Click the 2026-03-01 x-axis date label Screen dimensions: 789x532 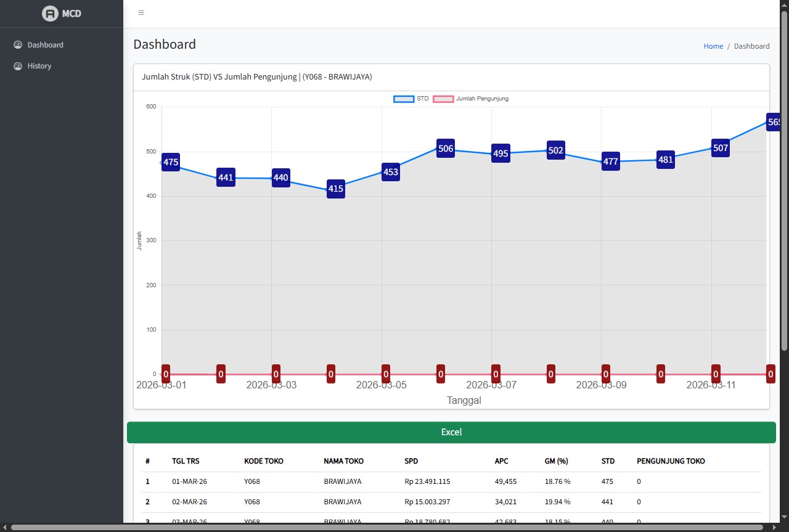click(161, 385)
